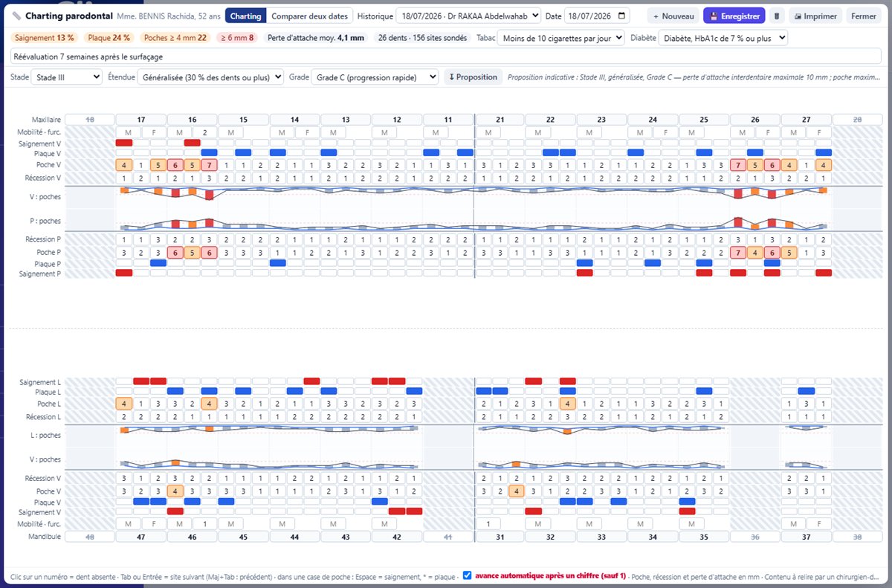Restore absent mandibular tooth 41
The width and height of the screenshot is (892, 588).
coord(448,536)
